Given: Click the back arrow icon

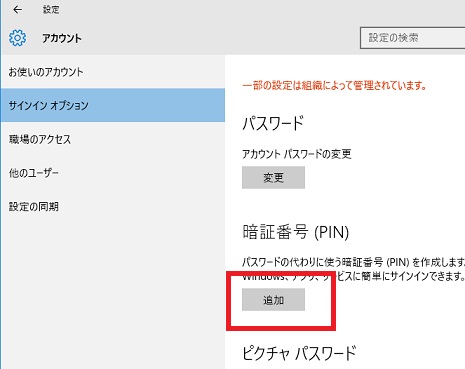Looking at the screenshot, I should tap(17, 10).
